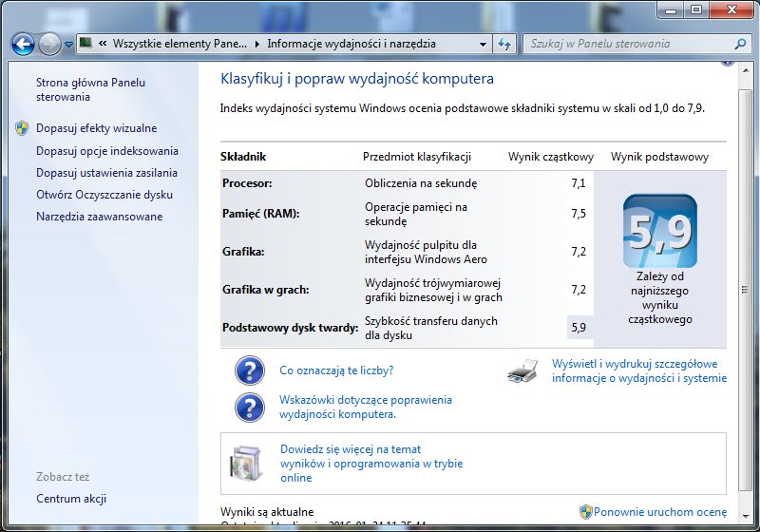Click 'Podstawowy dysk twardy:' row label
Viewport: 760px width, 532px height.
click(291, 328)
